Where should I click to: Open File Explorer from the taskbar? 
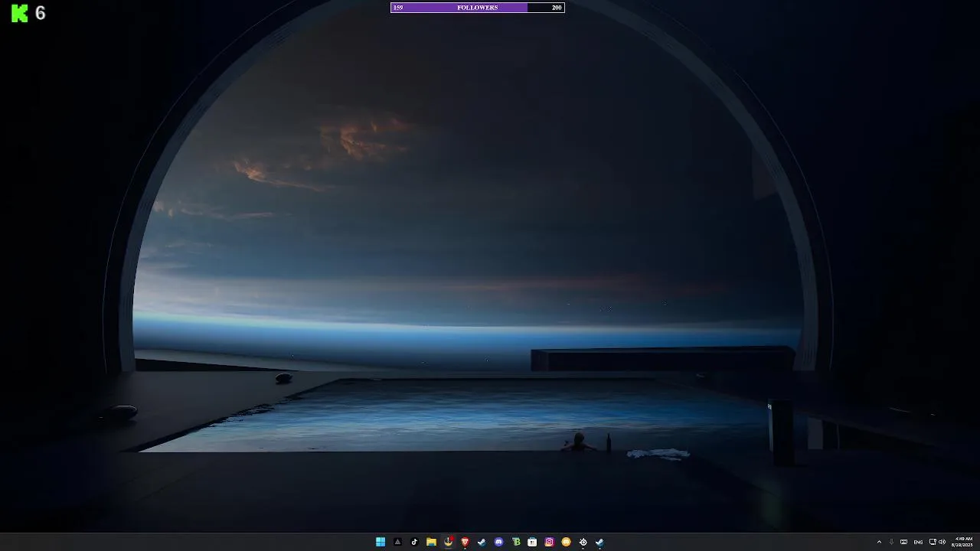click(431, 542)
